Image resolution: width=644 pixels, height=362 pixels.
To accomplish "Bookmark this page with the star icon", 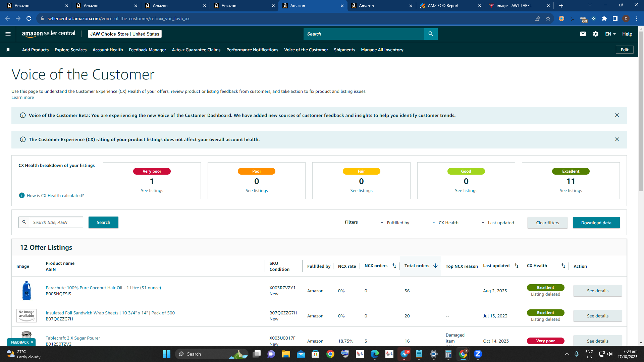I will (x=548, y=18).
